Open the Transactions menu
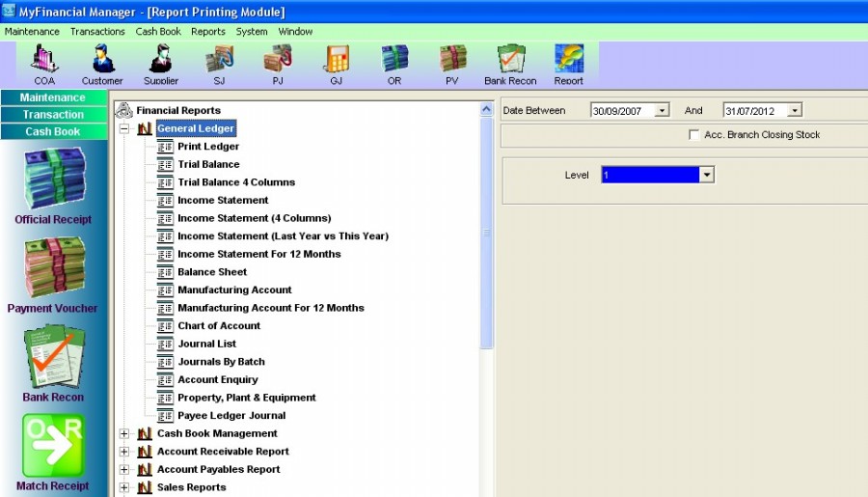Viewport: 868px width, 497px height. [97, 32]
